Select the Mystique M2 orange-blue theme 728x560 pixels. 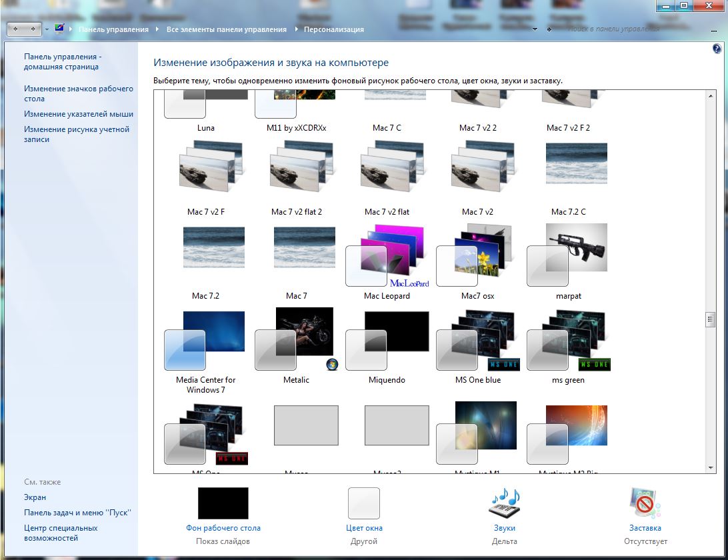tap(567, 434)
